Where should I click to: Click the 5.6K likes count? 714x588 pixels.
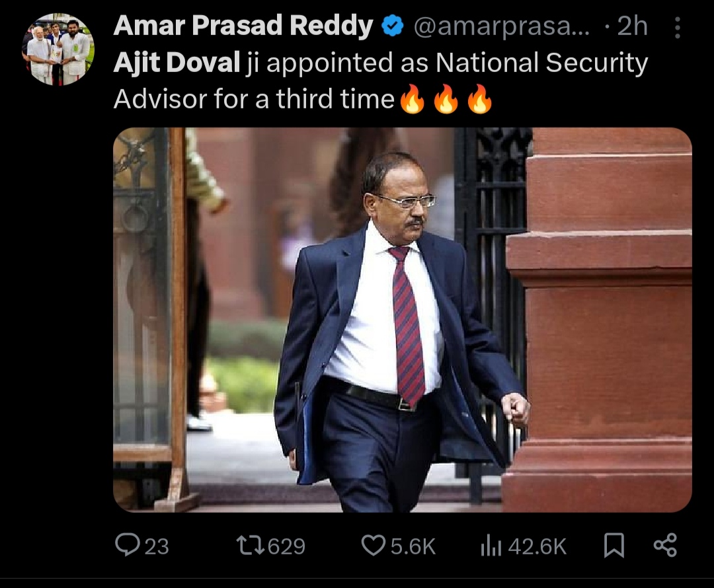click(413, 546)
